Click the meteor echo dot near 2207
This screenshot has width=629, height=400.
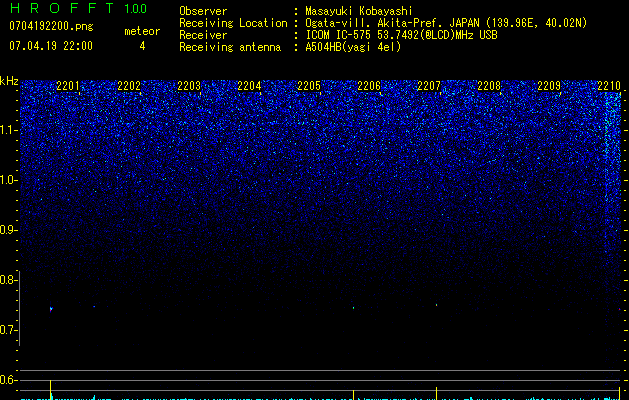coord(436,305)
